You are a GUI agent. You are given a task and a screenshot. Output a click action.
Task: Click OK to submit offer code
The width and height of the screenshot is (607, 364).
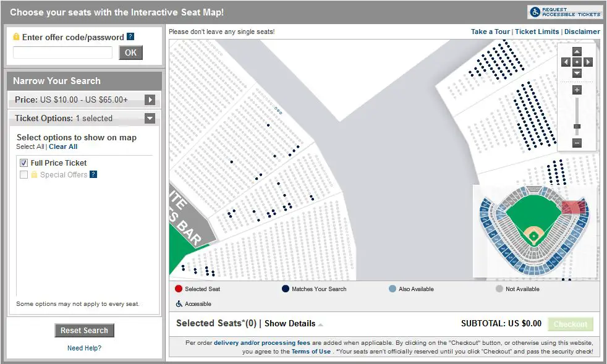point(130,53)
